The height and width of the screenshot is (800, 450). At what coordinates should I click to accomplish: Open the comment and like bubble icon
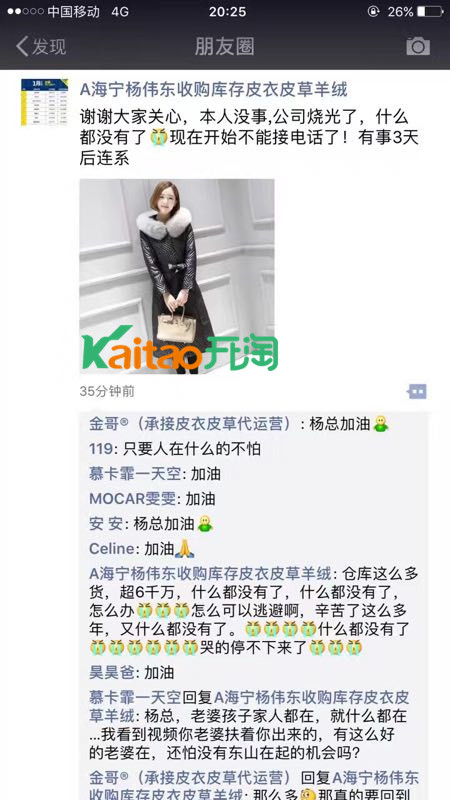coord(417,392)
